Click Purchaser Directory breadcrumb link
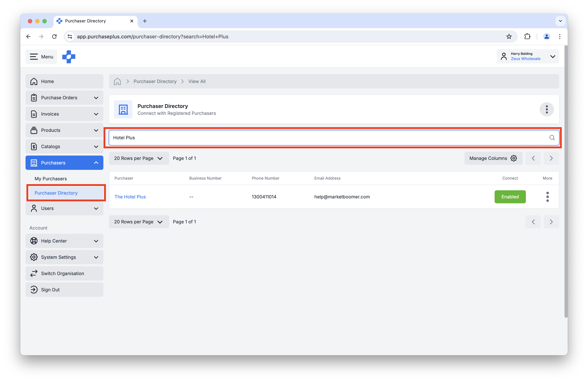 [155, 81]
